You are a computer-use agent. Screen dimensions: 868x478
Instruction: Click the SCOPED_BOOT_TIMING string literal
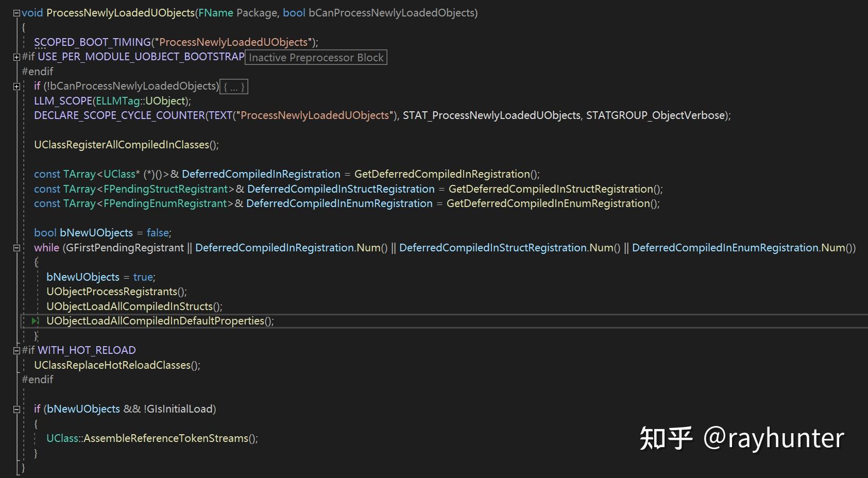pyautogui.click(x=232, y=42)
